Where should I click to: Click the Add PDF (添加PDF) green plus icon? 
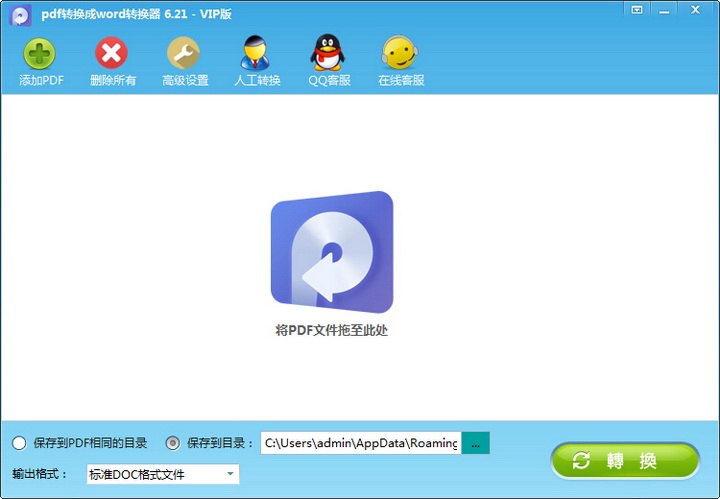39,53
